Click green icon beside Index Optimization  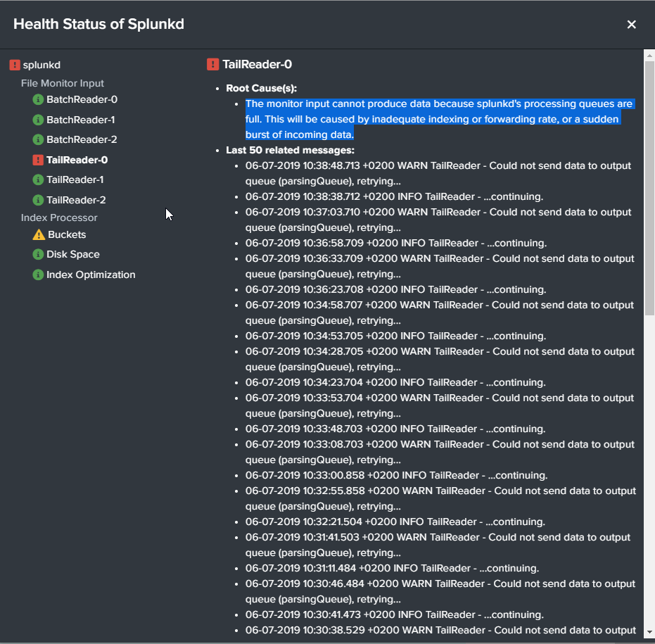[38, 274]
